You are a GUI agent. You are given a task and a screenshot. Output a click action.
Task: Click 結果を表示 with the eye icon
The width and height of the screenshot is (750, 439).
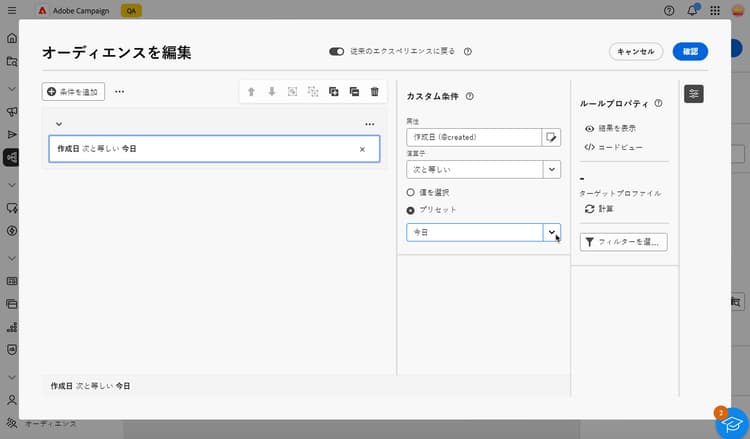[x=610, y=128]
